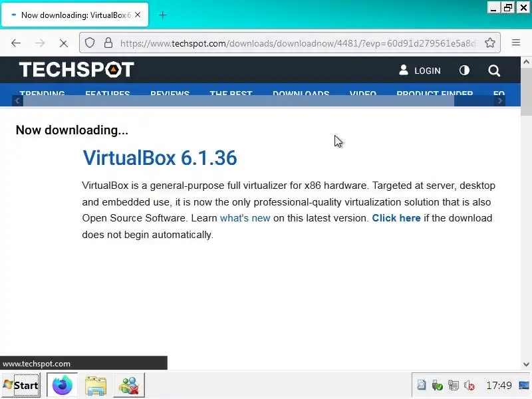
Task: Click the VirtualBox 6.1.36 title link
Action: tap(160, 158)
